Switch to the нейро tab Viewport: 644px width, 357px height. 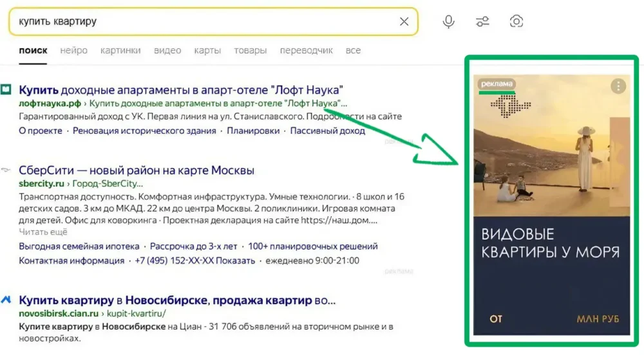pos(73,50)
